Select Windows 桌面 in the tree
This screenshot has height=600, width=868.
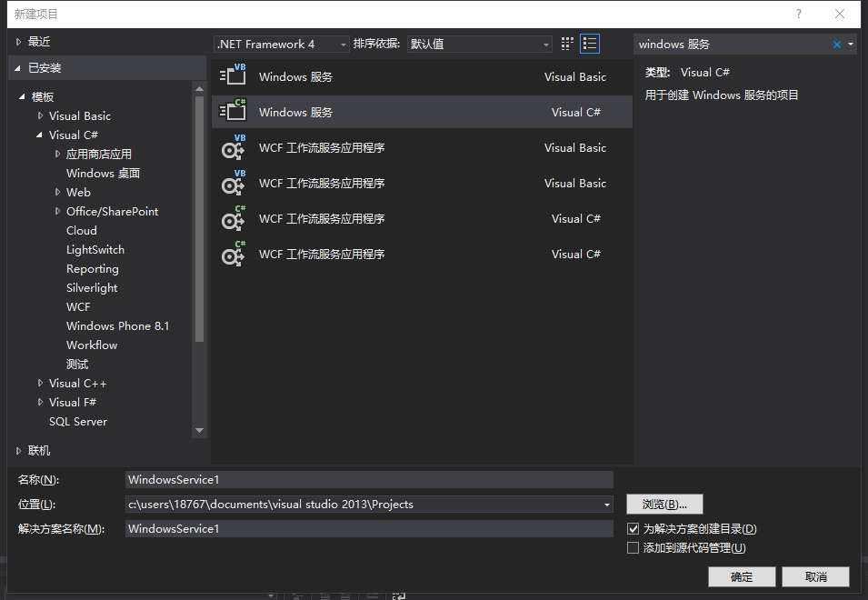click(103, 174)
